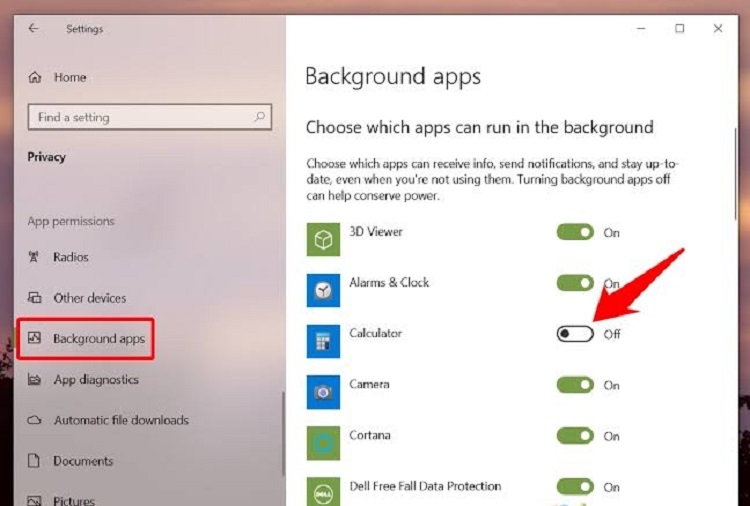
Task: Click the App diagnostics chart icon
Action: click(x=34, y=380)
